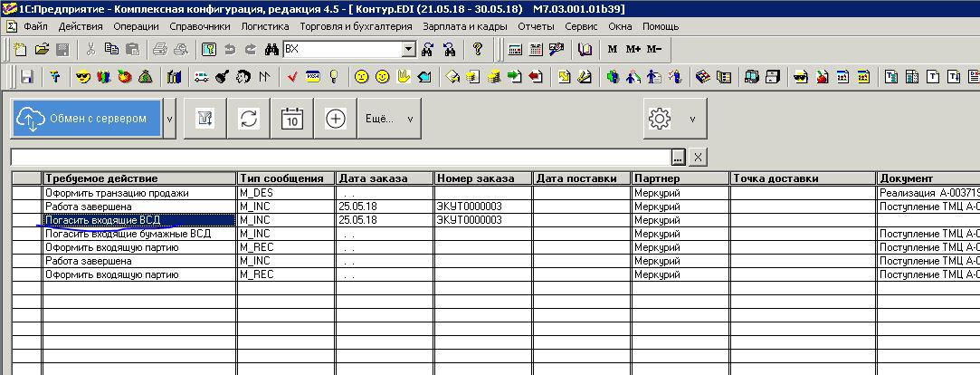This screenshot has height=375, width=980.
Task: Click the New document icon
Action: (x=21, y=50)
